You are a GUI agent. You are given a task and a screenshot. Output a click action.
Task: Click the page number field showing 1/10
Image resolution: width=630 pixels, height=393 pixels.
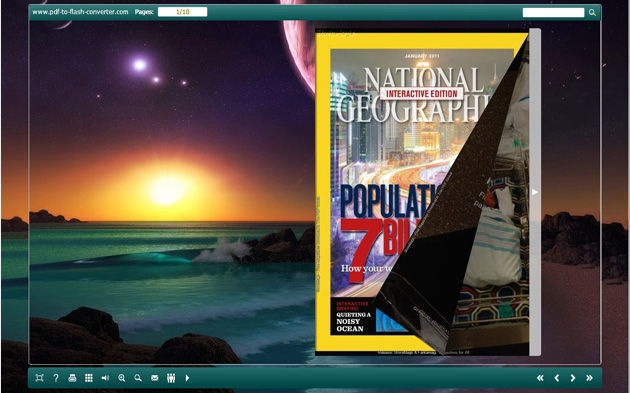(x=182, y=12)
